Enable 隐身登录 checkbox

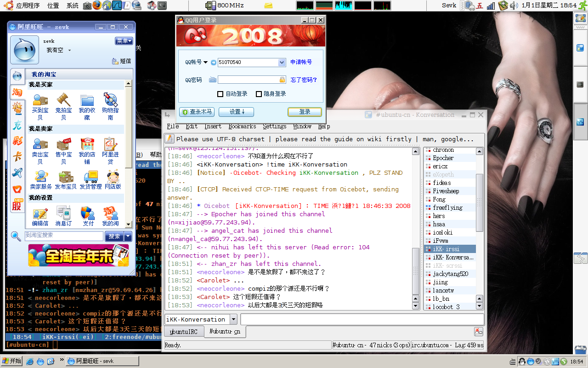pyautogui.click(x=259, y=94)
